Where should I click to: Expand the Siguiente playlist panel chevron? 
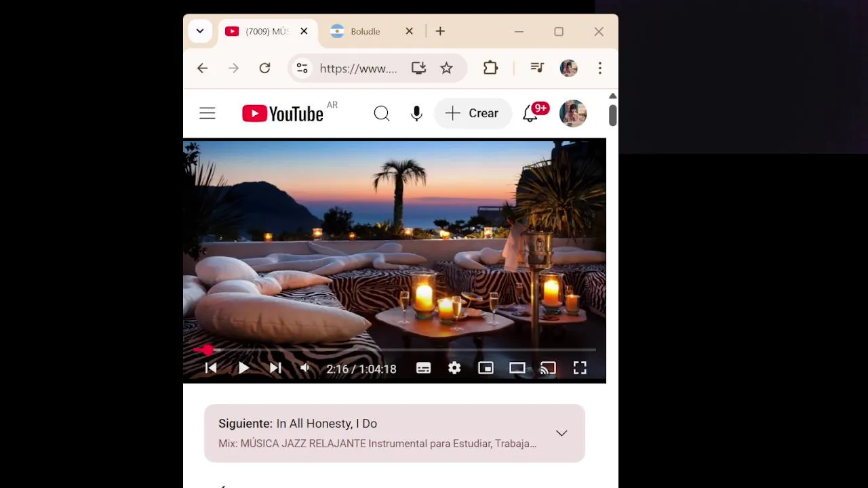pyautogui.click(x=561, y=433)
